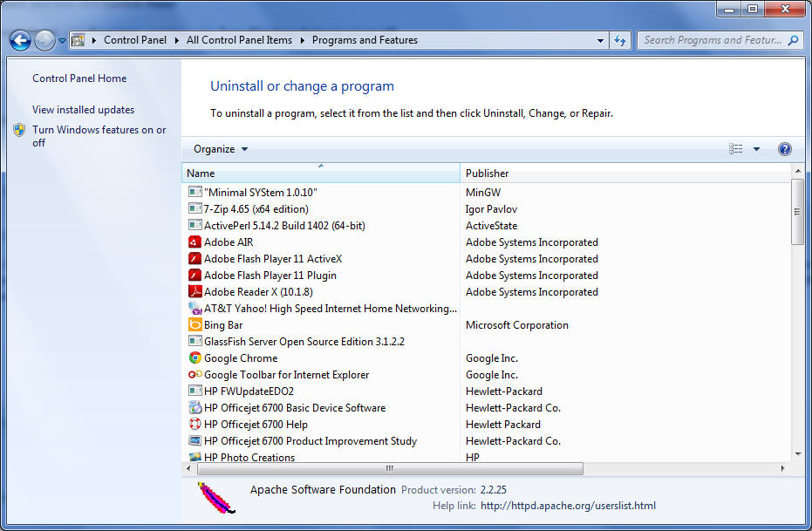
Task: Click the search magnifier icon
Action: (x=793, y=40)
